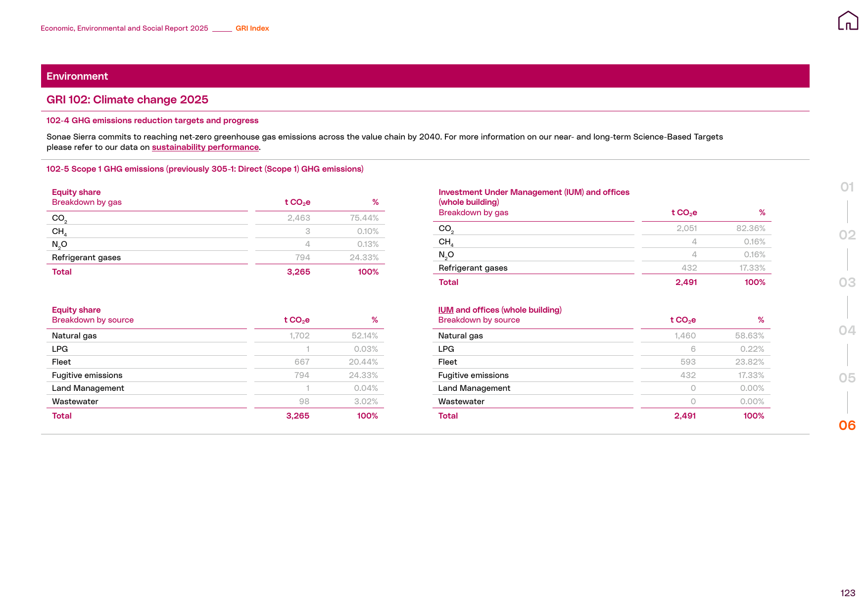The image size is (868, 614).
Task: Click the 82.36% IUM percentage
Action: (x=751, y=229)
